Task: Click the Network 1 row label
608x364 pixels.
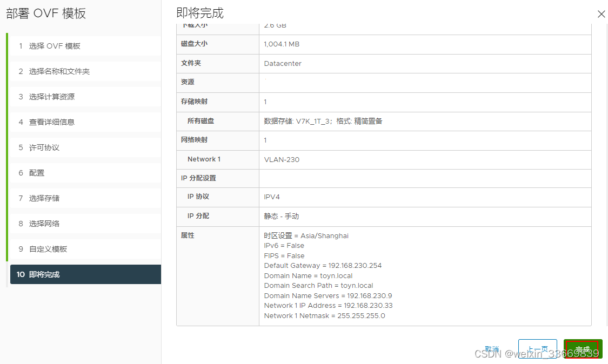Action: click(204, 159)
